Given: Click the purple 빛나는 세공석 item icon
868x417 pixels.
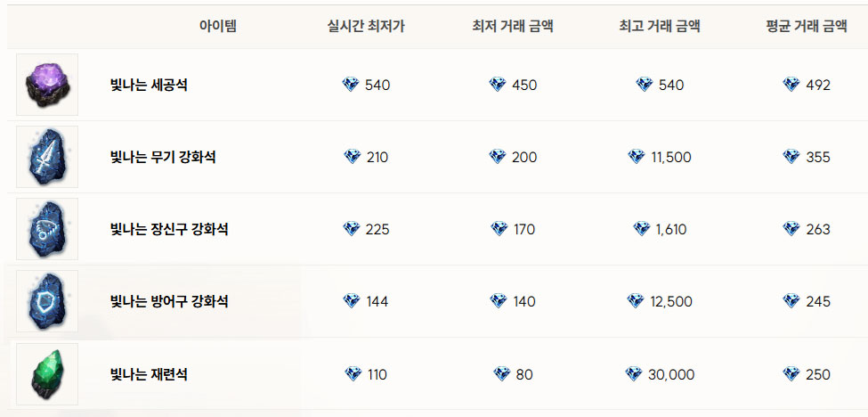Looking at the screenshot, I should (x=47, y=85).
